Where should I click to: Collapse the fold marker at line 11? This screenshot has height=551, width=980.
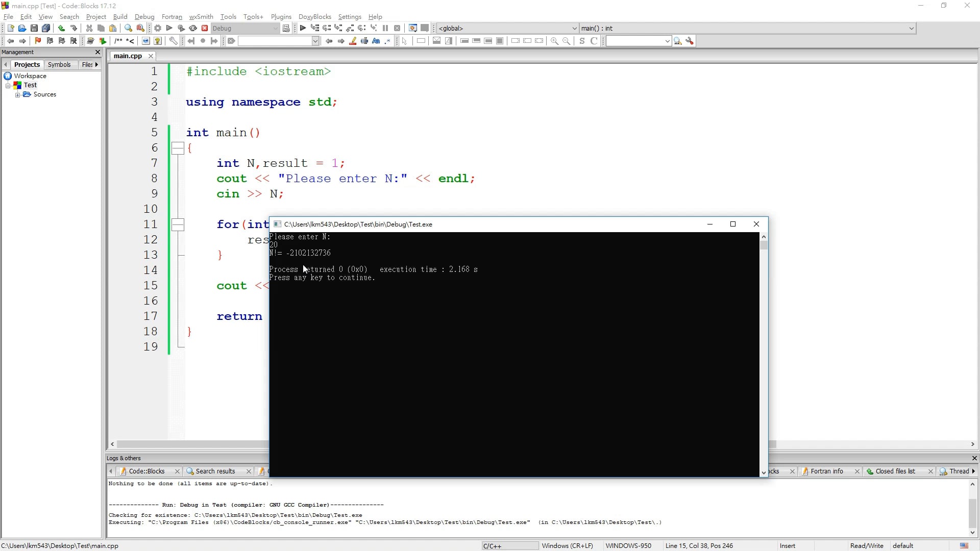[x=178, y=224]
